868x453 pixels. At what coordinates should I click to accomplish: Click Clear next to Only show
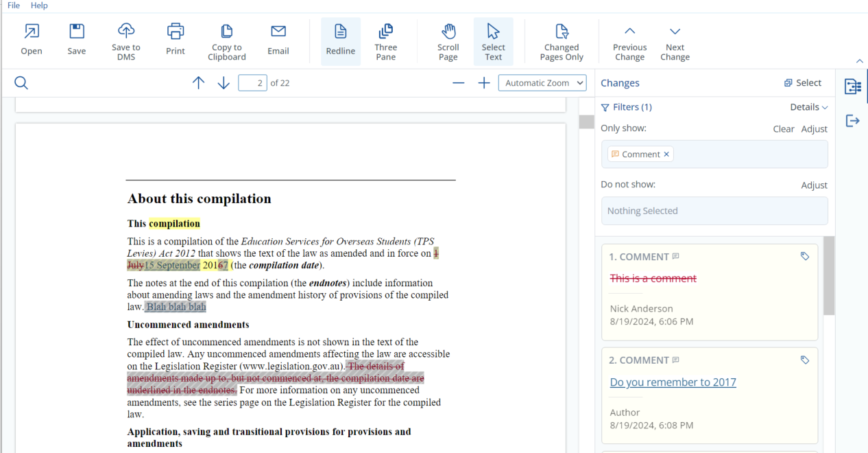pyautogui.click(x=784, y=129)
